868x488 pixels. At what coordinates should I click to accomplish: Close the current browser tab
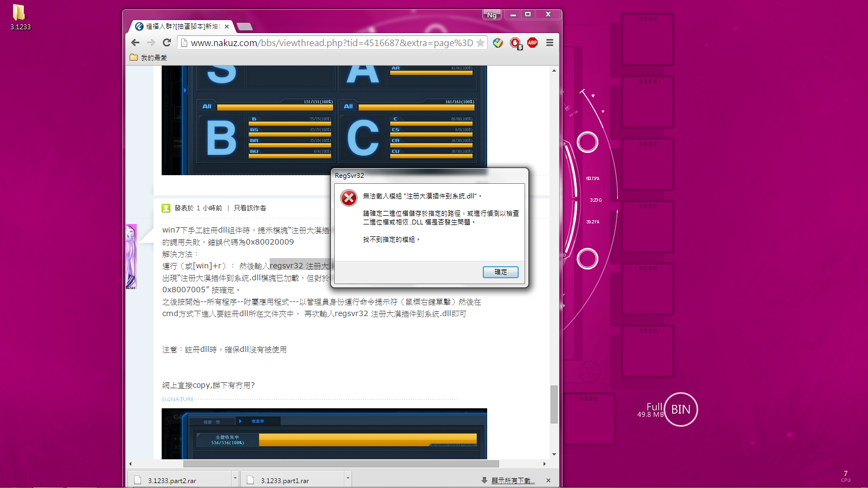(227, 27)
